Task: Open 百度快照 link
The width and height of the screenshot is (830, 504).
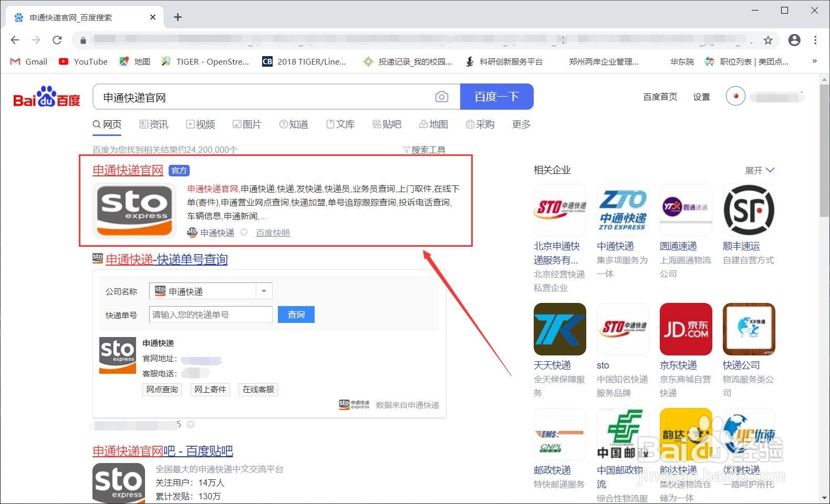Action: [273, 233]
